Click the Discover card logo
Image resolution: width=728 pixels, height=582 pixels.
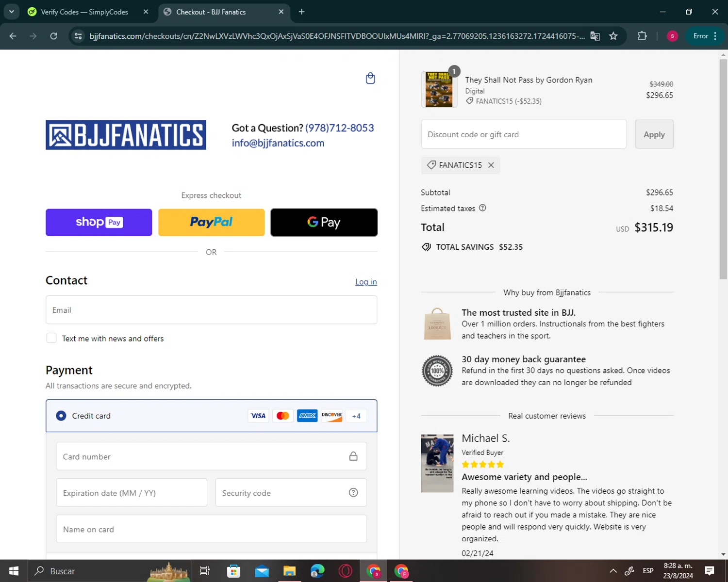(332, 416)
